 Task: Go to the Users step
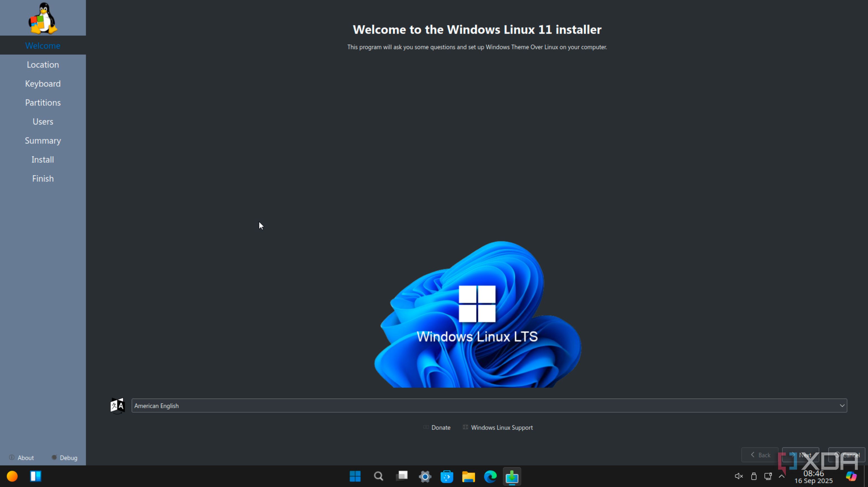[x=43, y=122]
